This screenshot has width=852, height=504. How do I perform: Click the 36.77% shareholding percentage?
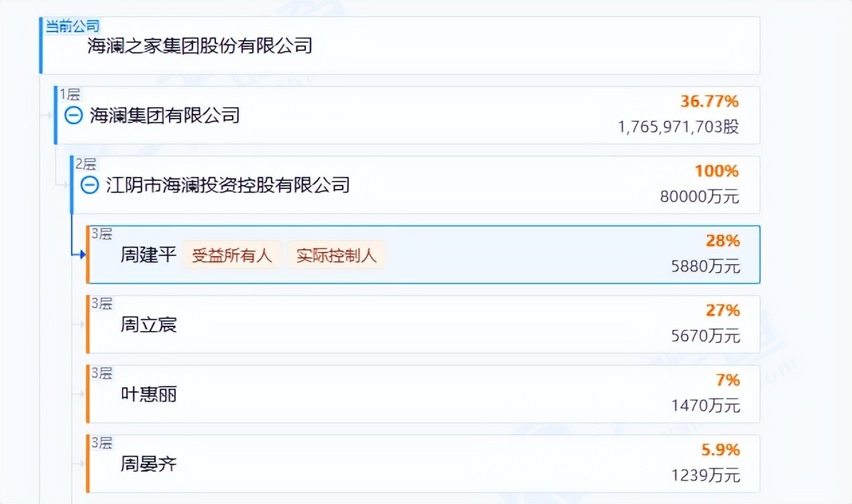709,102
